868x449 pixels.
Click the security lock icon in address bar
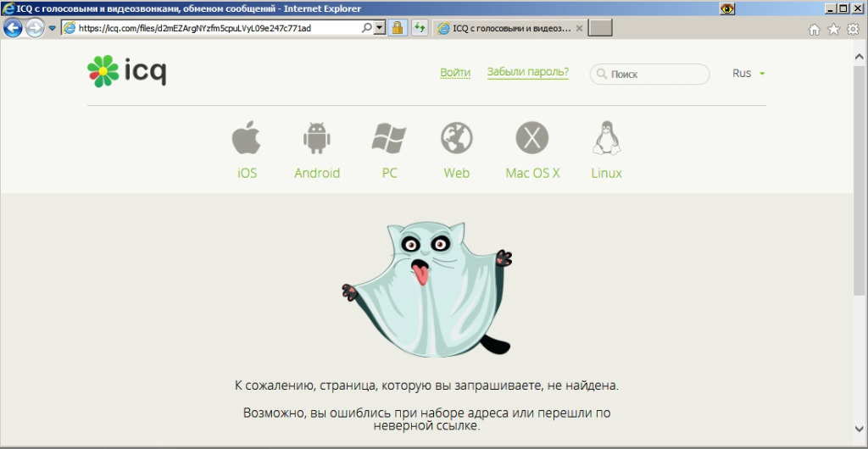coord(397,28)
